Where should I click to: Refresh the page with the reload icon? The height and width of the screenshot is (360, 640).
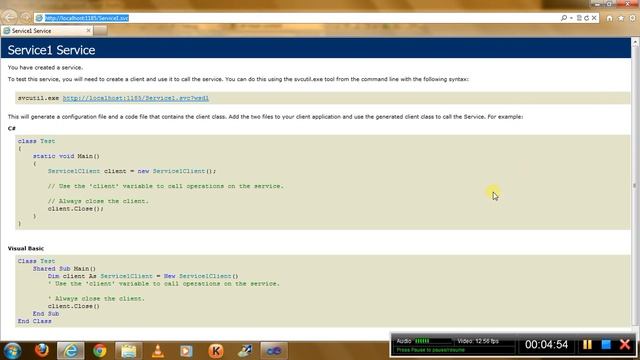(587, 18)
